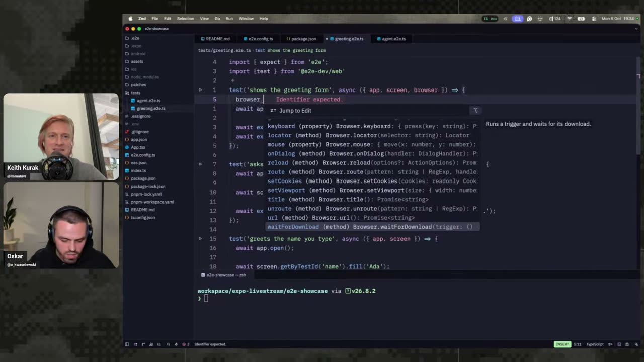Click the INSERT vim mode indicator
Image resolution: width=644 pixels, height=362 pixels.
(x=562, y=344)
